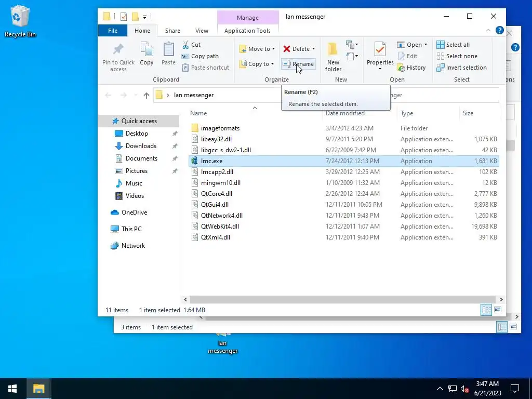
Task: Sort by Size column header
Action: point(468,113)
